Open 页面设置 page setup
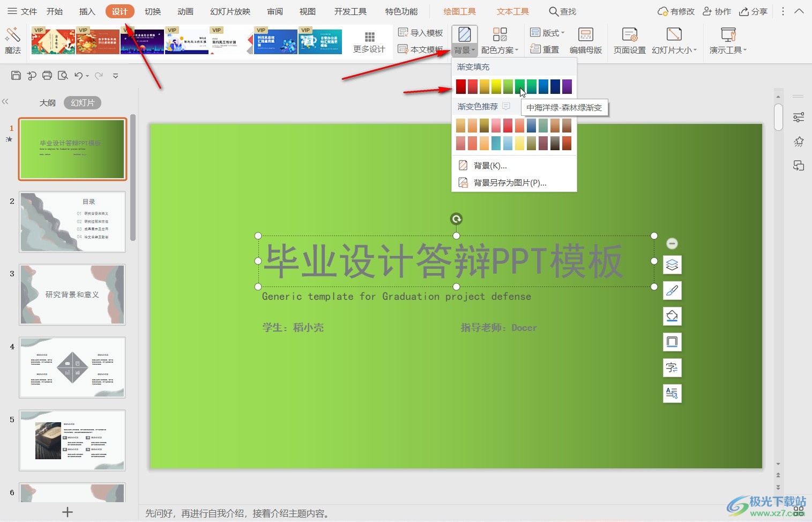This screenshot has height=522, width=812. point(629,41)
